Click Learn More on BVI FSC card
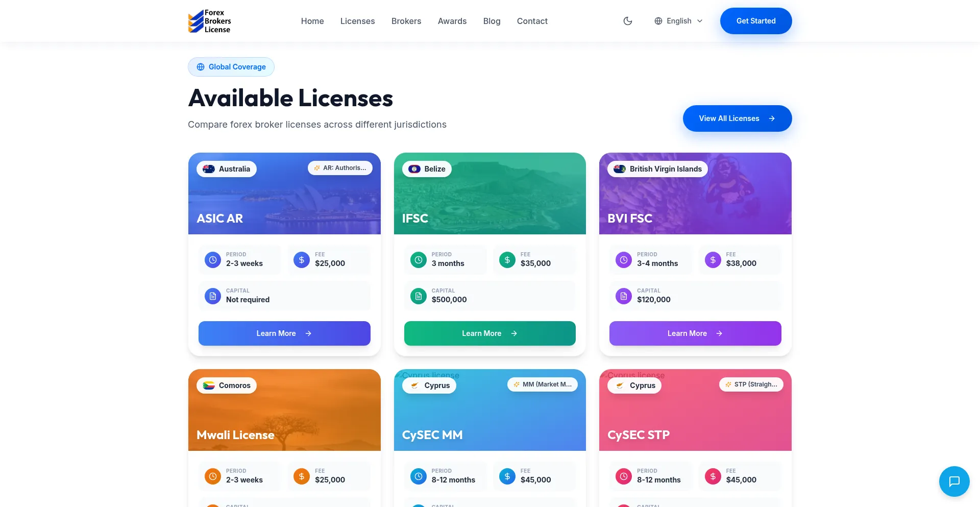 pos(695,333)
